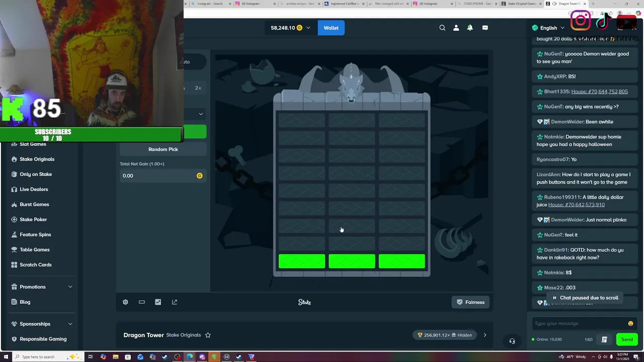Screen dimensions: 644x362
Task: Open the site search magnifier icon
Action: coord(442,28)
